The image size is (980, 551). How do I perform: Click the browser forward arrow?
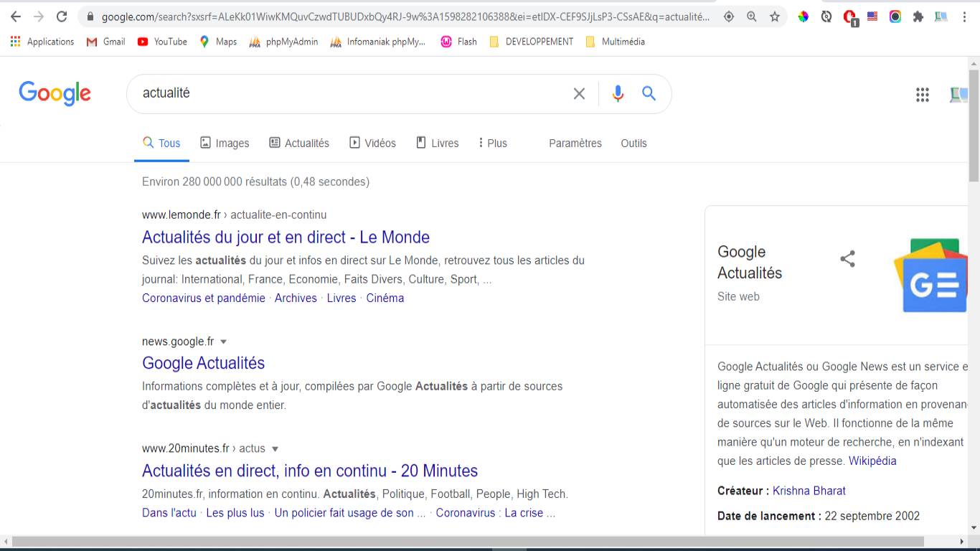point(39,17)
